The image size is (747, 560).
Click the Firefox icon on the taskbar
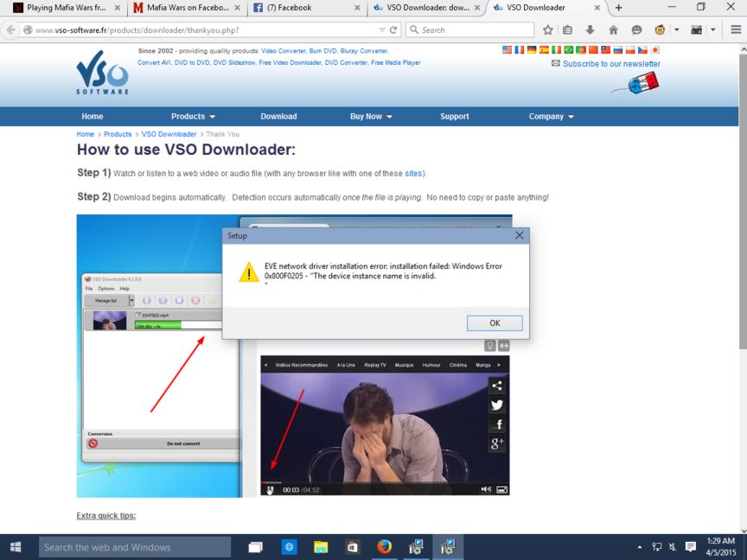click(385, 547)
